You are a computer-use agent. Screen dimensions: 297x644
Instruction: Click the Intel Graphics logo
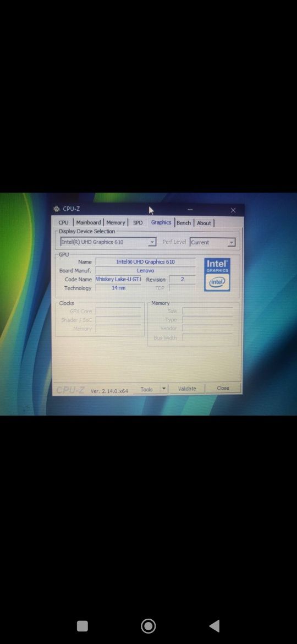217,274
